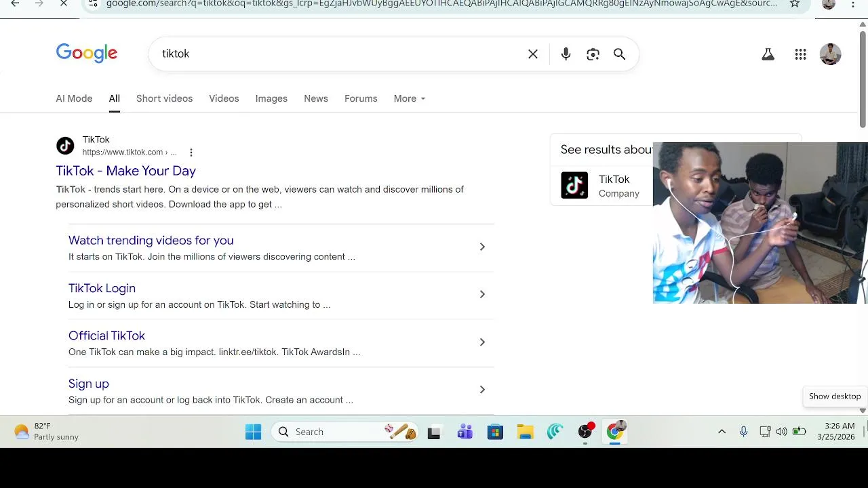Open OBS Studio from taskbar

tap(586, 432)
